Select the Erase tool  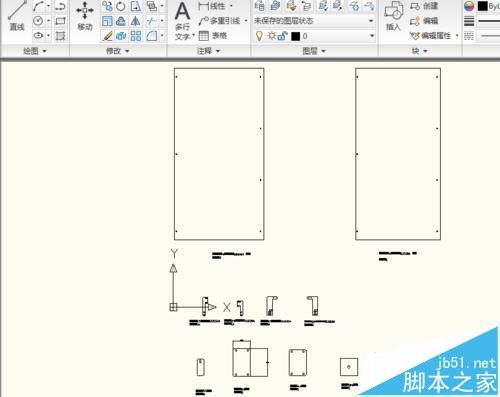(x=107, y=36)
